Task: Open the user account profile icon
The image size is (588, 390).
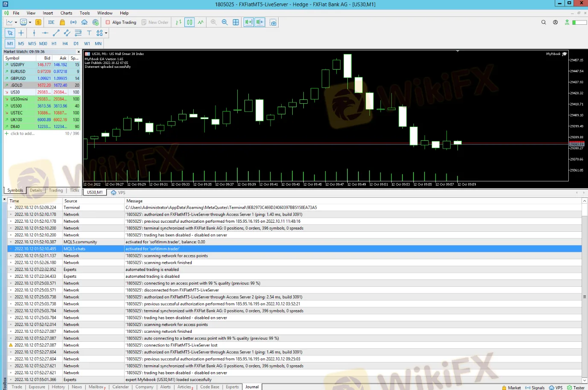Action: (x=555, y=22)
